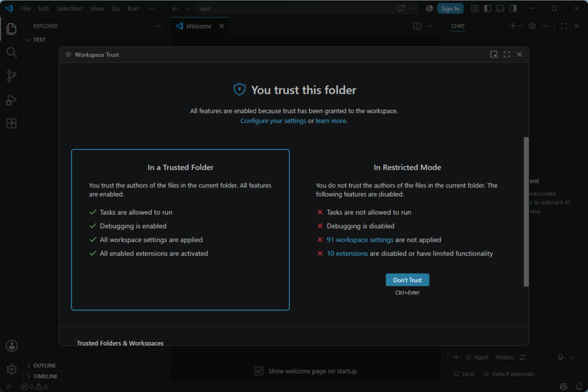Open the Selection menu
The width and height of the screenshot is (588, 392).
click(69, 8)
